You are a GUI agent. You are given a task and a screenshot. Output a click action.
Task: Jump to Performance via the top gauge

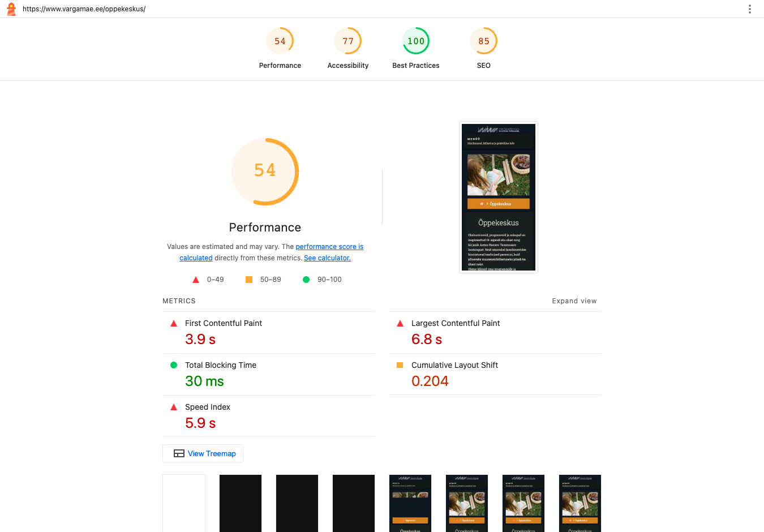coord(280,49)
